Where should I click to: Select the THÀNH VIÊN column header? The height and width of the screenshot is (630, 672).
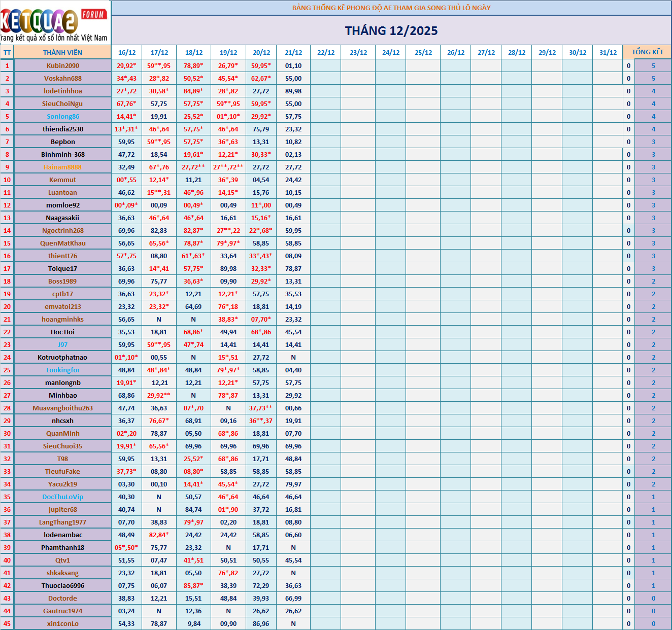62,52
